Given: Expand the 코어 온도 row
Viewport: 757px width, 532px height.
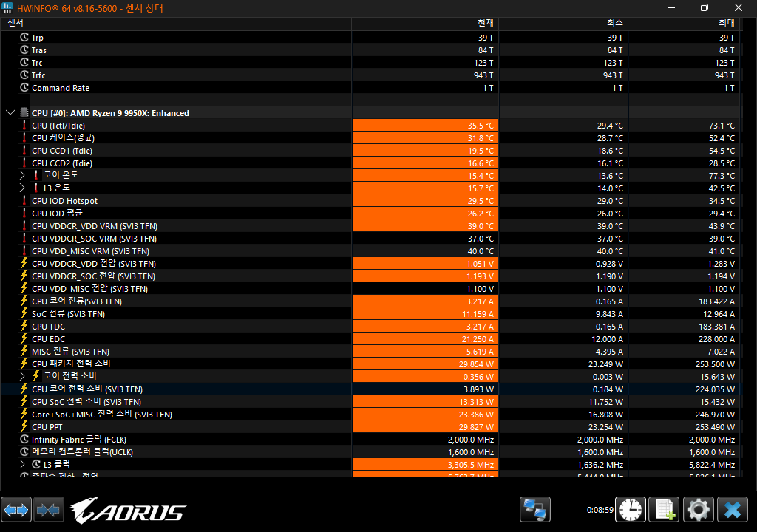Looking at the screenshot, I should (x=22, y=175).
